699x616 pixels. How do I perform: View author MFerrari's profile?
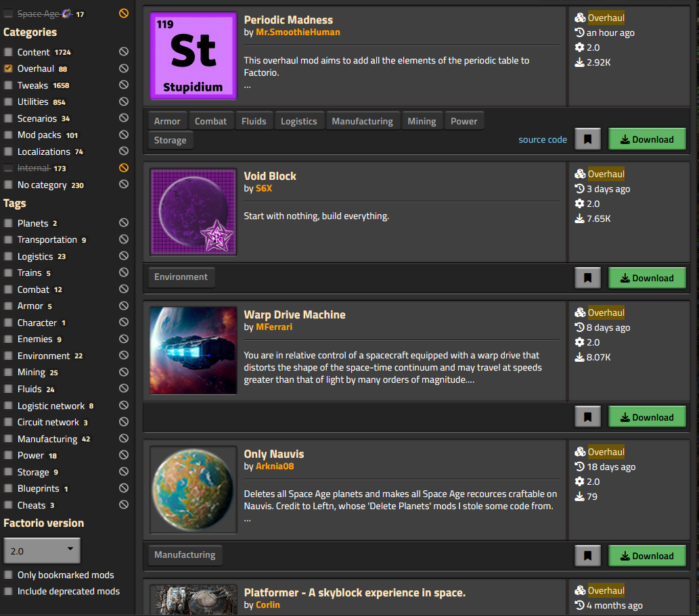coord(274,327)
